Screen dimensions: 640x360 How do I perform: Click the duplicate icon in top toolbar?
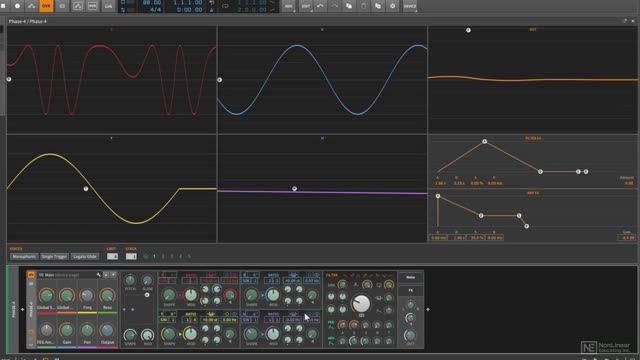click(378, 6)
